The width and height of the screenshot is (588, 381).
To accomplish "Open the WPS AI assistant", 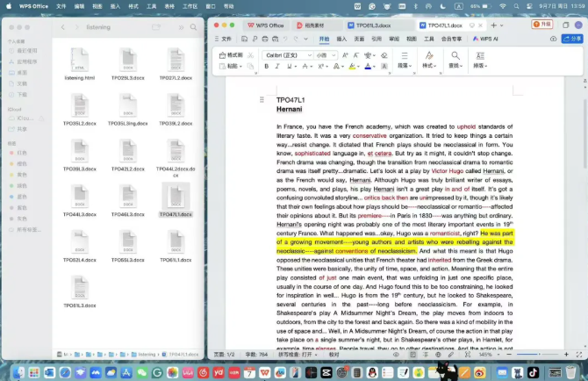I will point(485,40).
